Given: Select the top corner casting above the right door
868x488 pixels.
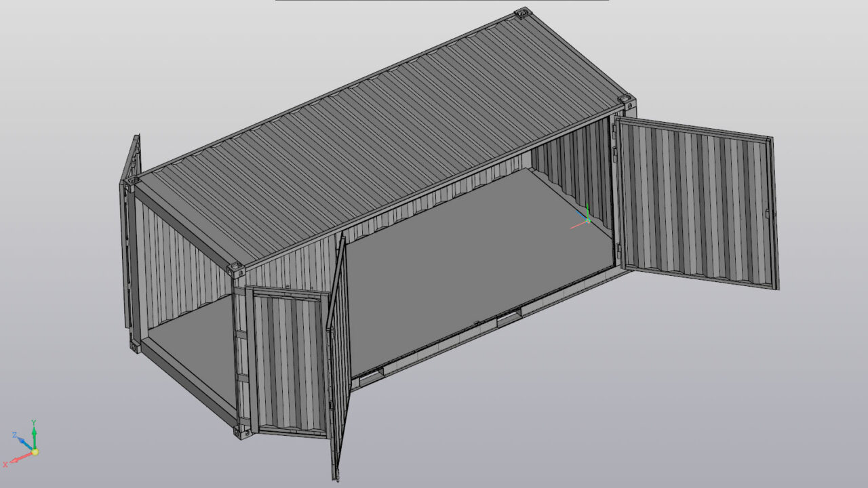Looking at the screenshot, I should (627, 102).
